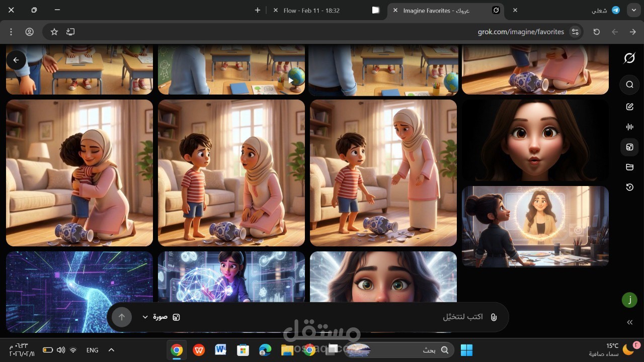
Task: Launch WPS Office from taskbar
Action: tap(199, 350)
